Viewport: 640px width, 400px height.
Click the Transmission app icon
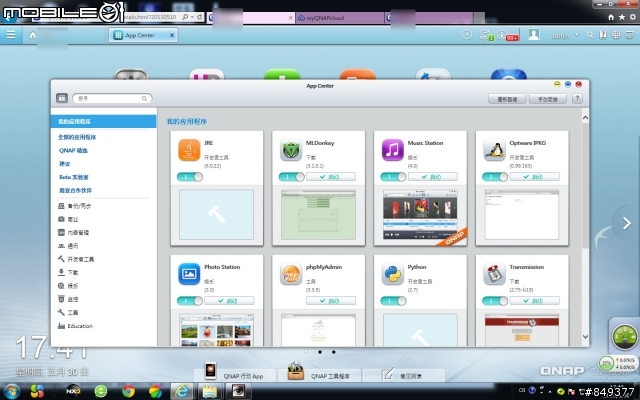pyautogui.click(x=494, y=274)
